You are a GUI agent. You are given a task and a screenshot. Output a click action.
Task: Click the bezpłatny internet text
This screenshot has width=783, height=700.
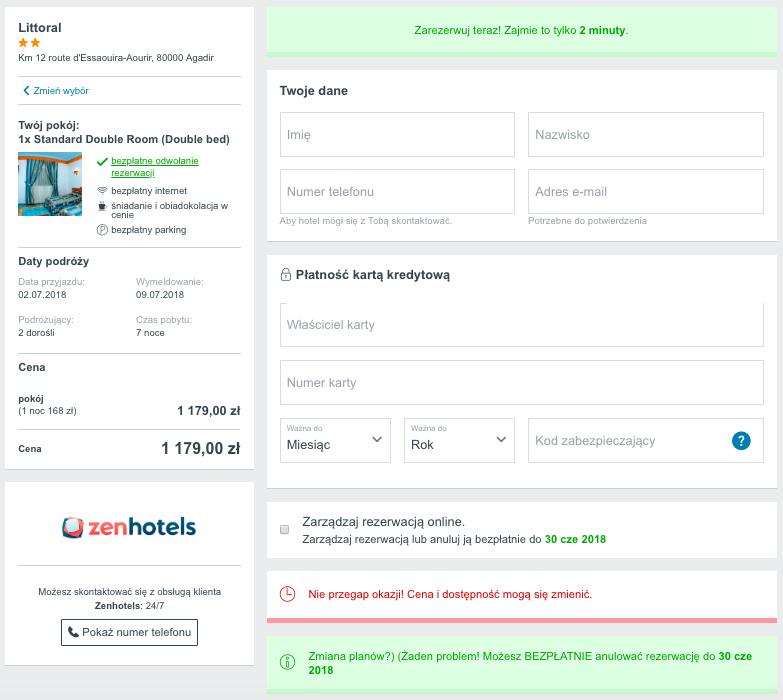(149, 191)
